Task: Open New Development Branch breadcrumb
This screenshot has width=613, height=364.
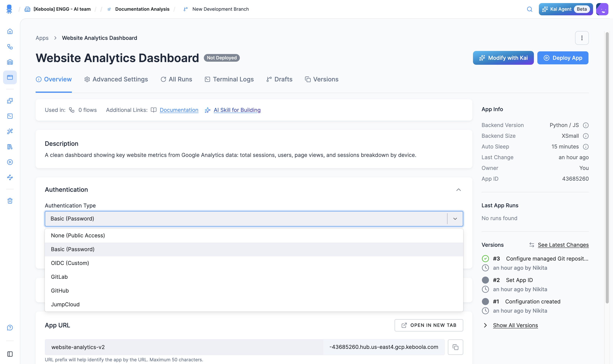Action: [220, 9]
